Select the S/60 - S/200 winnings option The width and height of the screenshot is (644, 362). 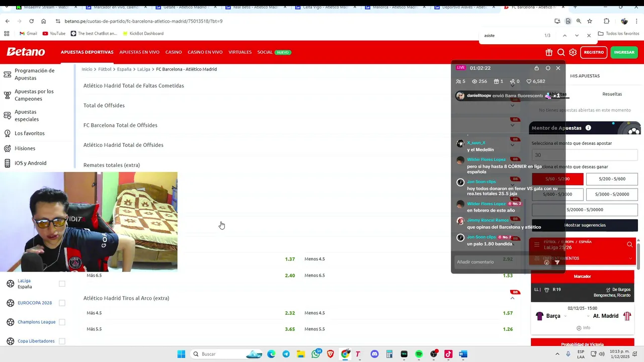pyautogui.click(x=557, y=179)
